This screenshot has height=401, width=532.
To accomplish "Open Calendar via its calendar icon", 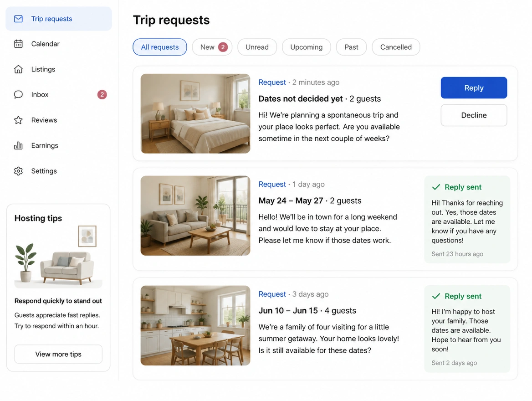I will (x=18, y=44).
